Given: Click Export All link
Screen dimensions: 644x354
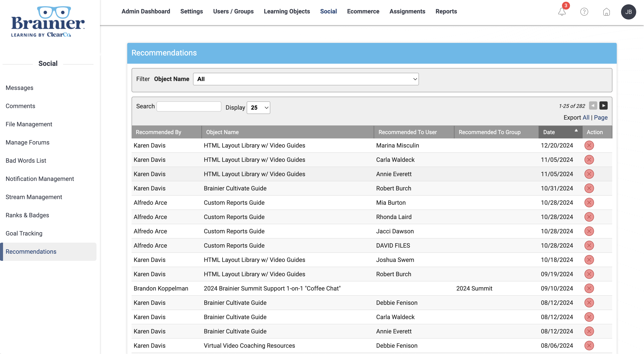Looking at the screenshot, I should coord(586,118).
